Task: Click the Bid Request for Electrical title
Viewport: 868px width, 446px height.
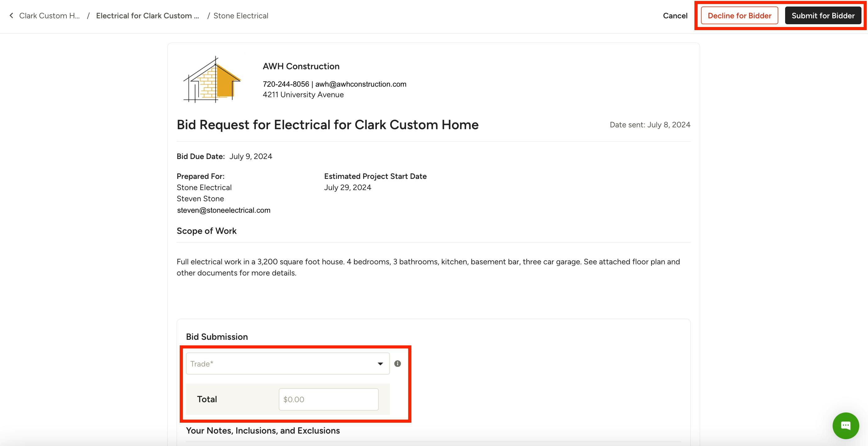Action: (327, 125)
